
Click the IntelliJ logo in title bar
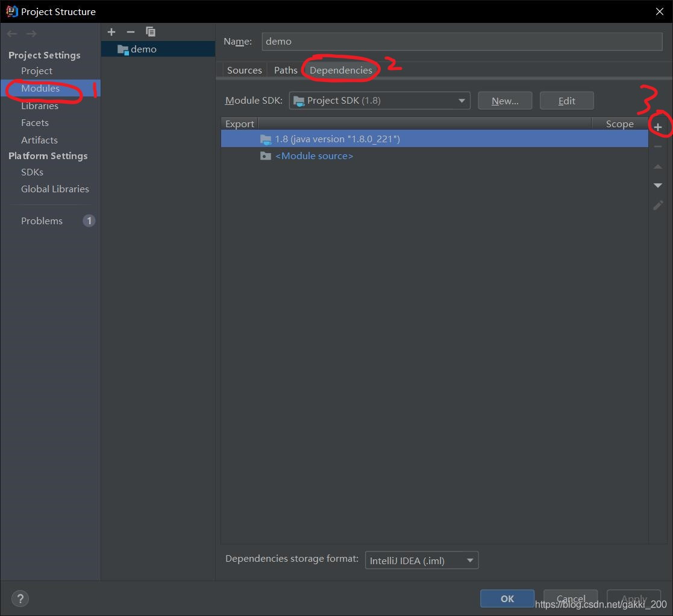11,11
